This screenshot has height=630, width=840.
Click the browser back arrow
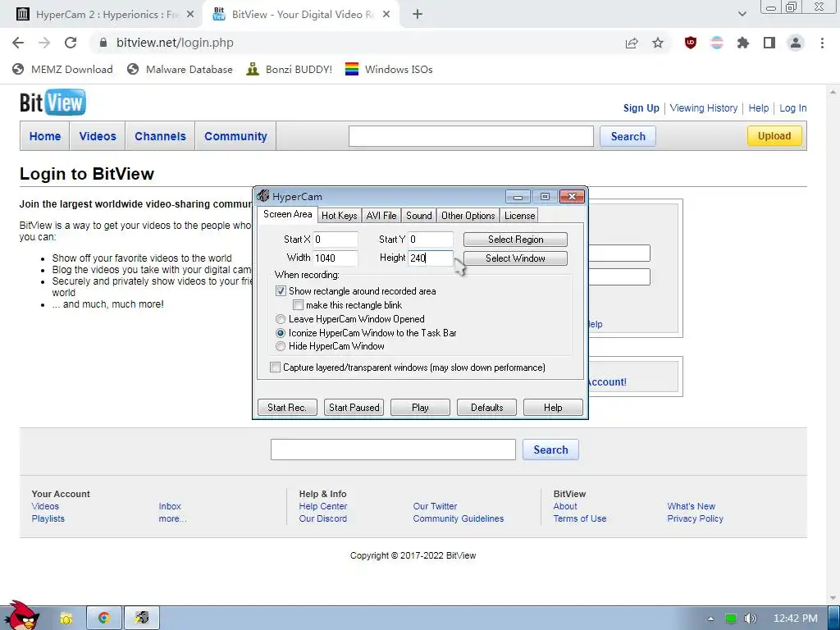click(18, 43)
